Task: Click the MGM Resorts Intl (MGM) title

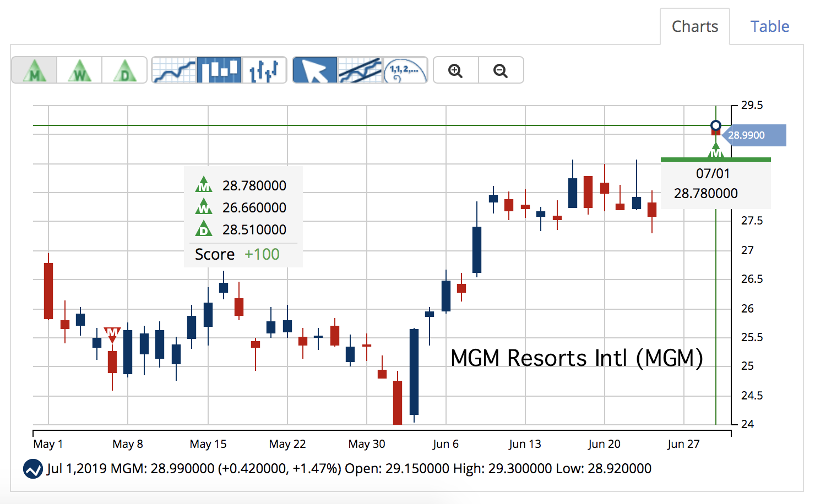Action: (577, 358)
